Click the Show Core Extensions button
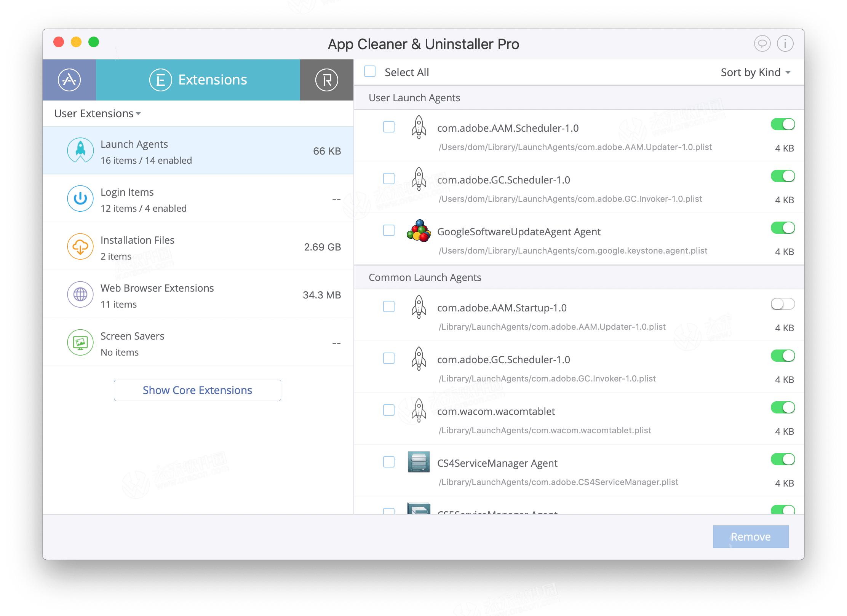847x616 pixels. click(197, 390)
